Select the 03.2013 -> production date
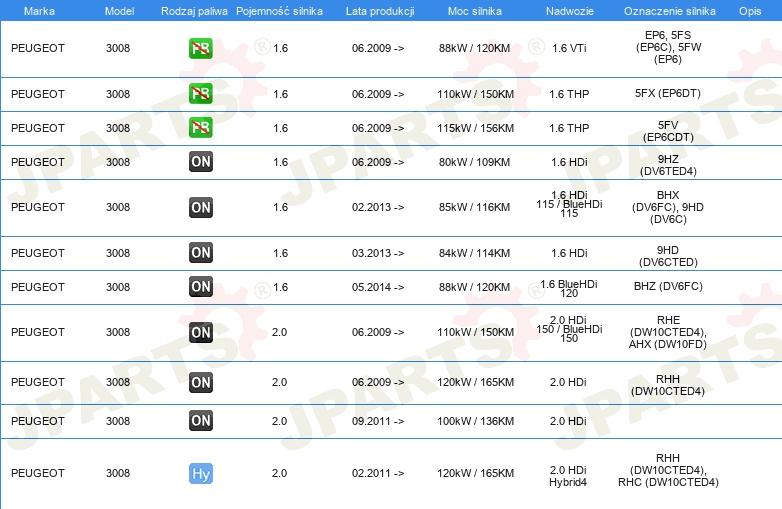The image size is (782, 509). pyautogui.click(x=378, y=253)
